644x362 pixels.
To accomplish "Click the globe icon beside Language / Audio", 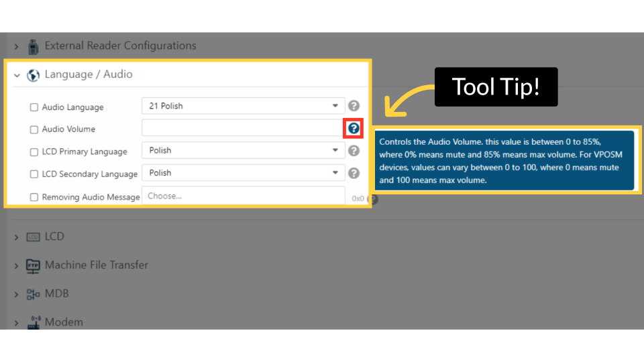I will (x=33, y=75).
